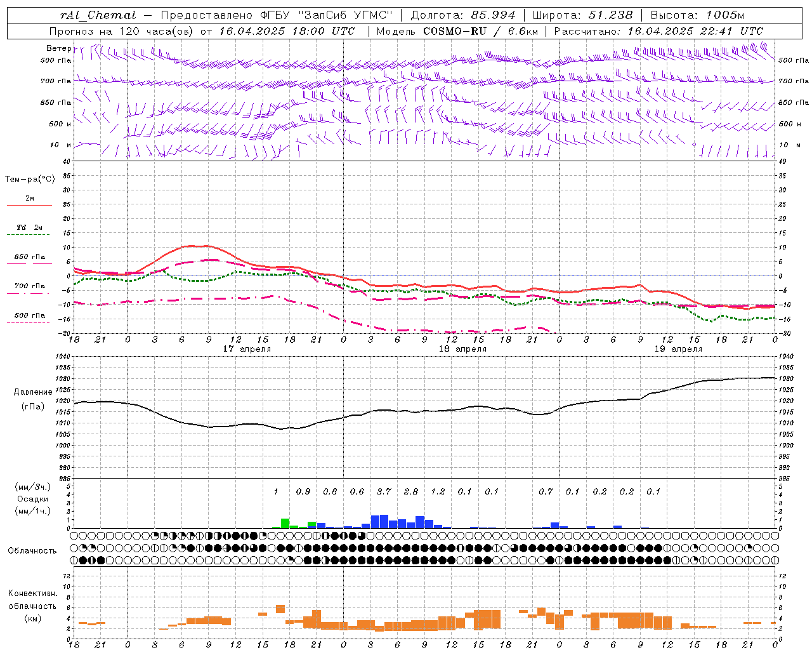812x650 pixels.
Task: Click the "10 м" wind level label on left
Action: (x=61, y=145)
